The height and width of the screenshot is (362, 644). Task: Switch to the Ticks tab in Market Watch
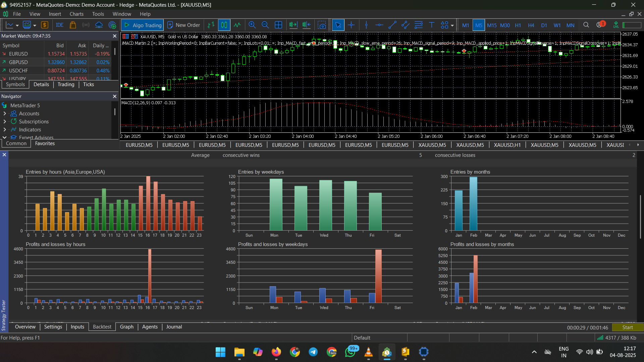pyautogui.click(x=89, y=84)
